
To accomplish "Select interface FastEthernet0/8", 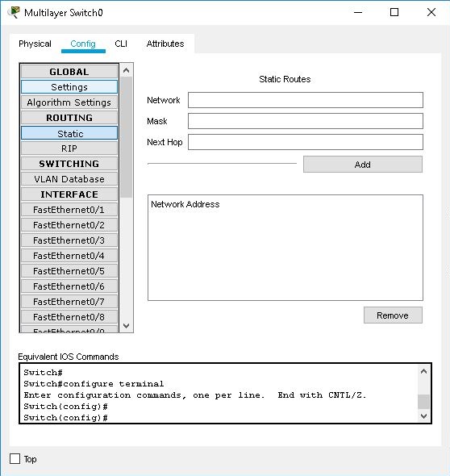I will 69,317.
